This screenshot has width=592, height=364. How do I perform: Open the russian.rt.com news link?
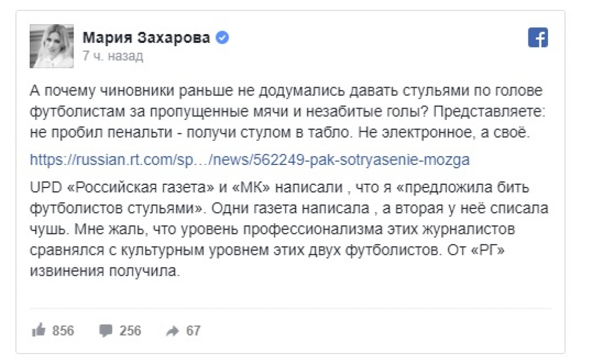(250, 160)
